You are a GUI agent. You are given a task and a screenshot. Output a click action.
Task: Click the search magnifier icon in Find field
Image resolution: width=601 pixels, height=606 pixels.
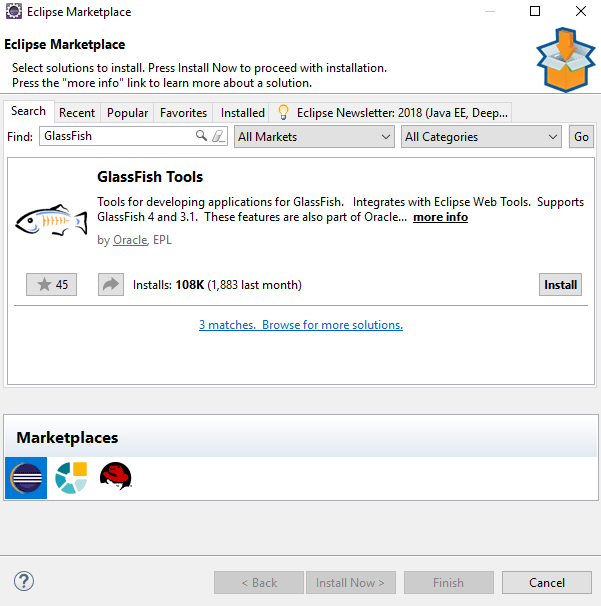(201, 136)
